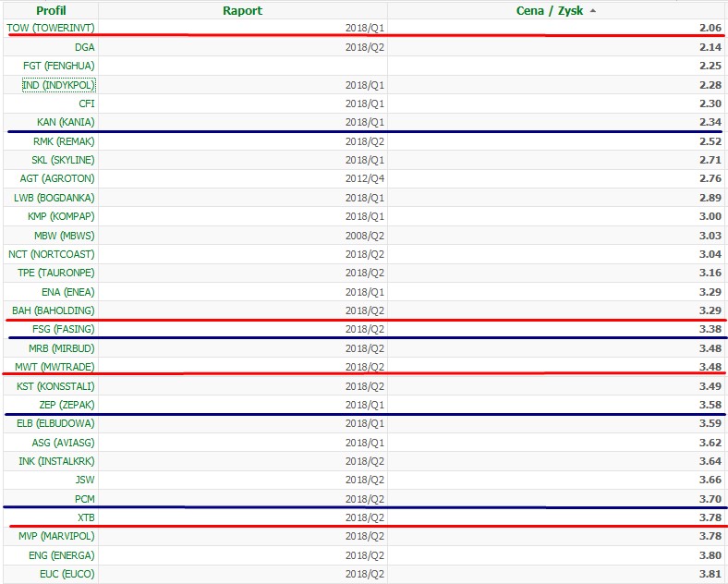This screenshot has width=728, height=584.
Task: Open the KAN (KANIA) profile link
Action: click(x=66, y=122)
